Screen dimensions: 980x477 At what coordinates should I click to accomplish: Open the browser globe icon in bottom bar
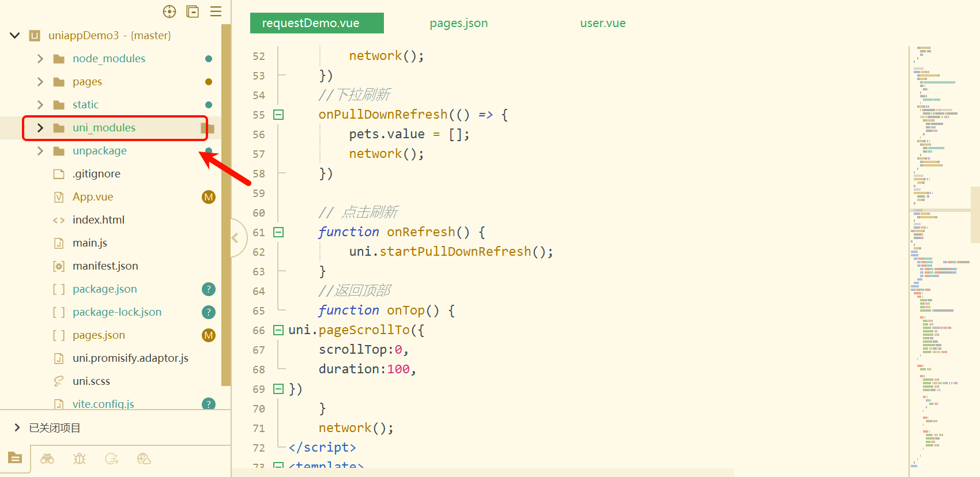click(144, 459)
